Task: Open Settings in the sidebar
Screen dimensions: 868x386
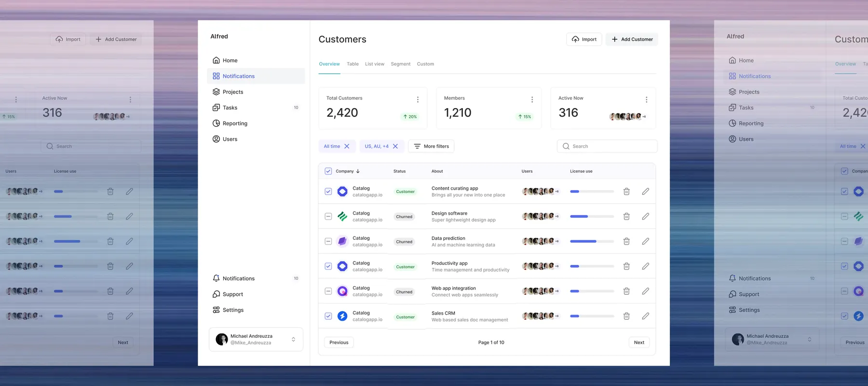Action: pos(233,310)
